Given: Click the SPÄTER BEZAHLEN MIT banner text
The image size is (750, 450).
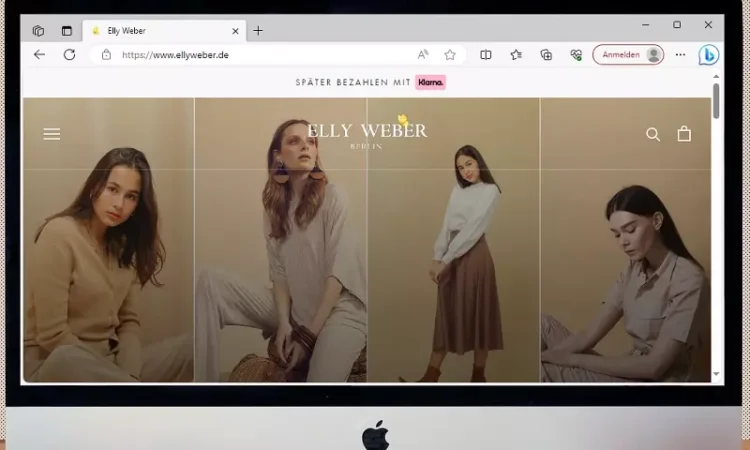Looking at the screenshot, I should 353,82.
